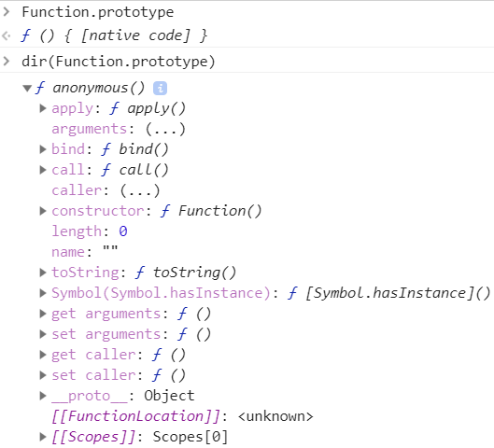Select the length property value 0
Image resolution: width=494 pixels, height=448 pixels.
point(123,231)
